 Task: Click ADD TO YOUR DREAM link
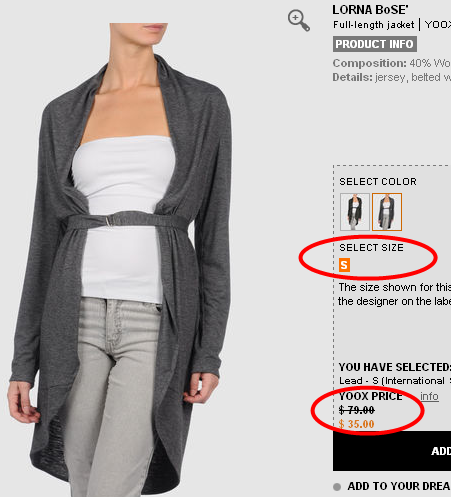(x=399, y=486)
